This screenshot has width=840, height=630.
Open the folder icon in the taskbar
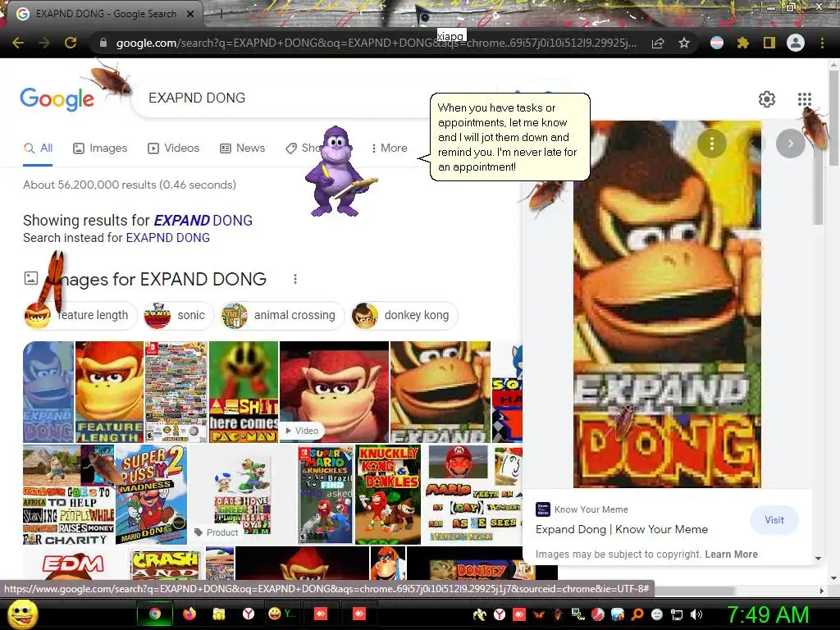[x=218, y=614]
